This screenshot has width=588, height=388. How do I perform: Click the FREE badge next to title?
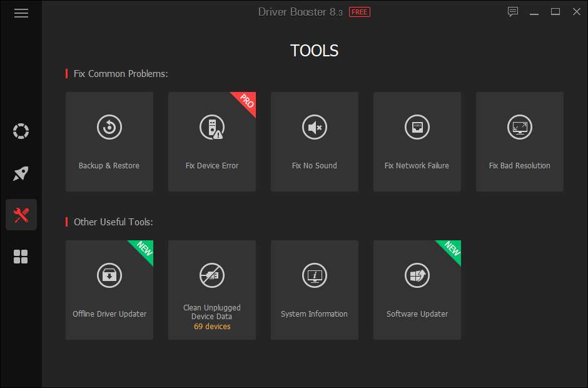tap(359, 11)
